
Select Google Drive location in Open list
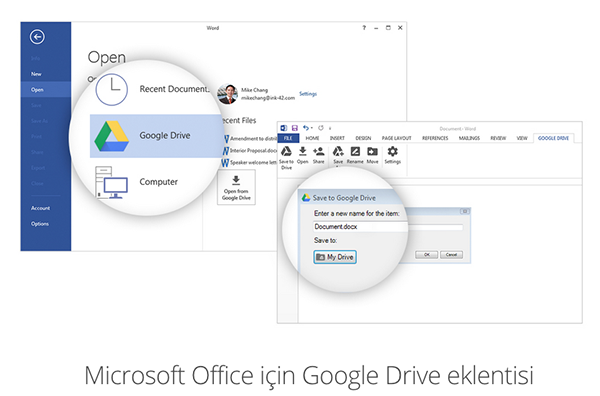pyautogui.click(x=156, y=136)
